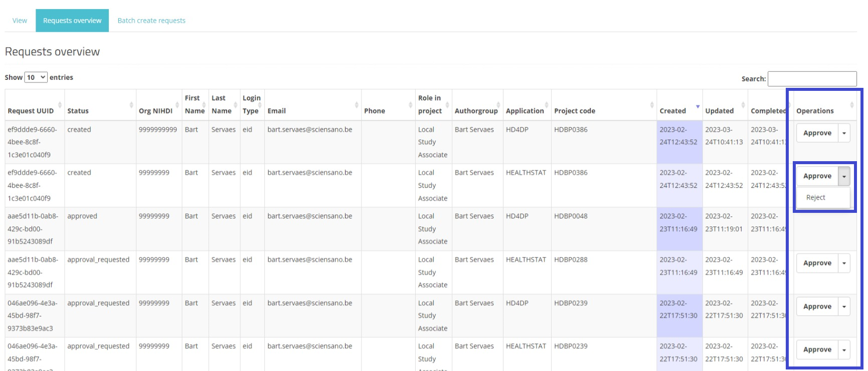Image resolution: width=868 pixels, height=371 pixels.
Task: Collapse the open Approve dropdown in second row
Action: pos(844,176)
